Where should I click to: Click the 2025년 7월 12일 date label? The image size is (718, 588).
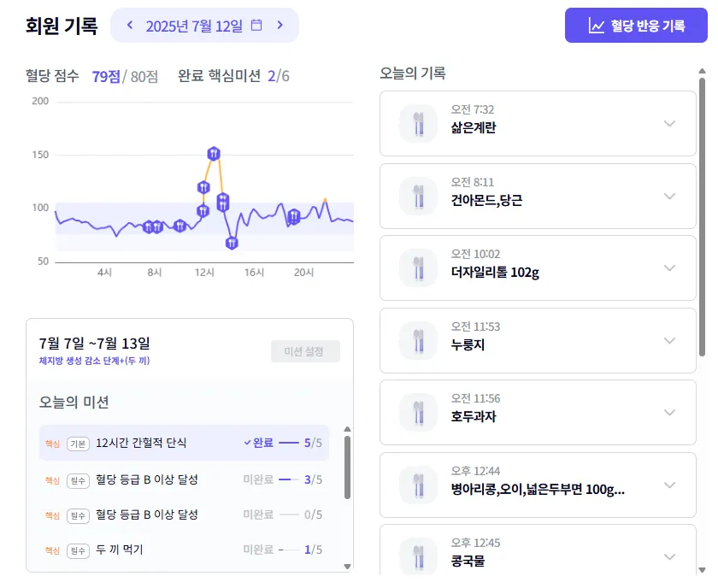194,26
